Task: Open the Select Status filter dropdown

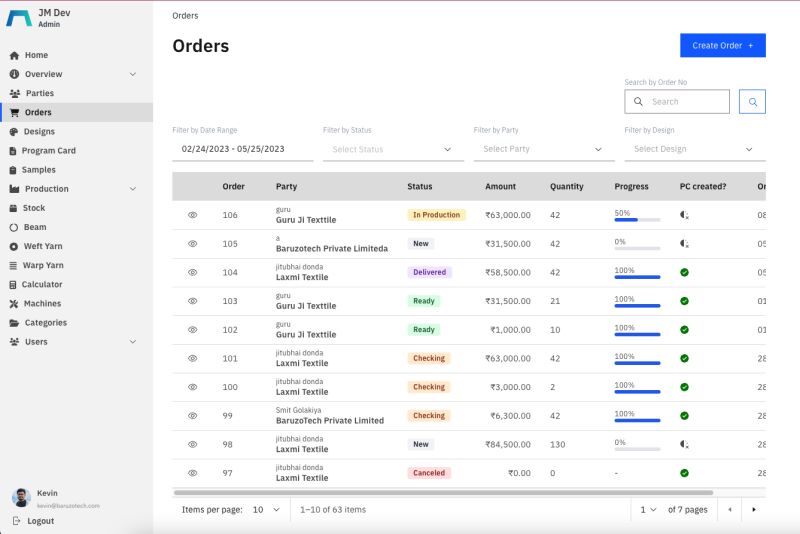Action: point(393,149)
